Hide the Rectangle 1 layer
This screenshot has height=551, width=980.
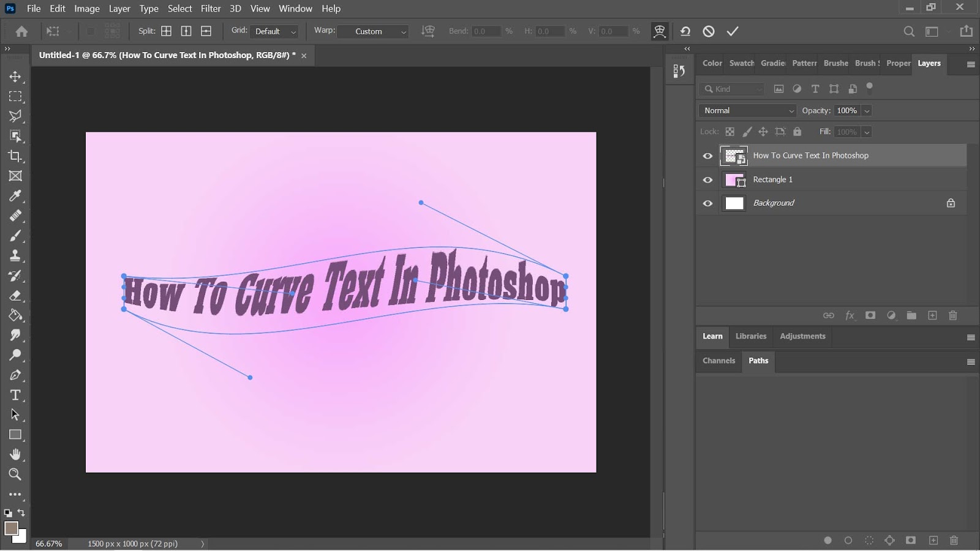(707, 180)
